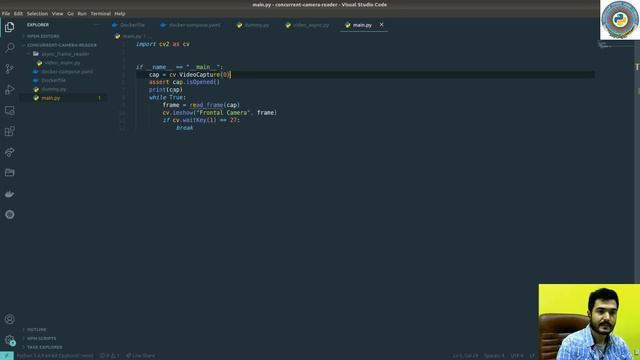
Task: Click the circular icon below Docker icon
Action: [9, 215]
